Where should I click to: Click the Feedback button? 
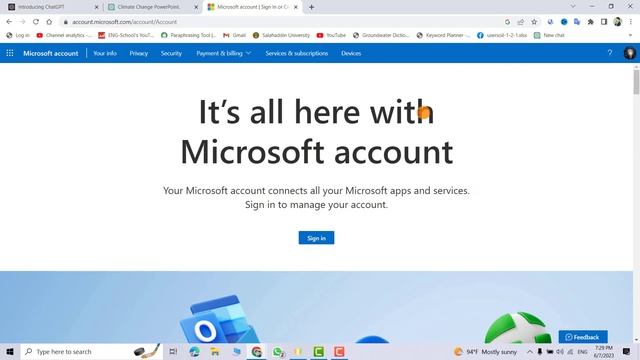click(583, 337)
